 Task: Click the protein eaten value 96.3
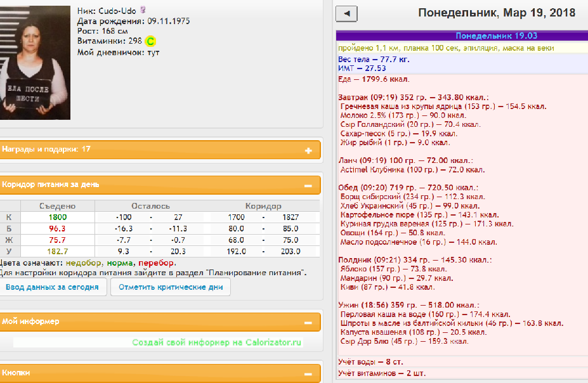pyautogui.click(x=57, y=229)
